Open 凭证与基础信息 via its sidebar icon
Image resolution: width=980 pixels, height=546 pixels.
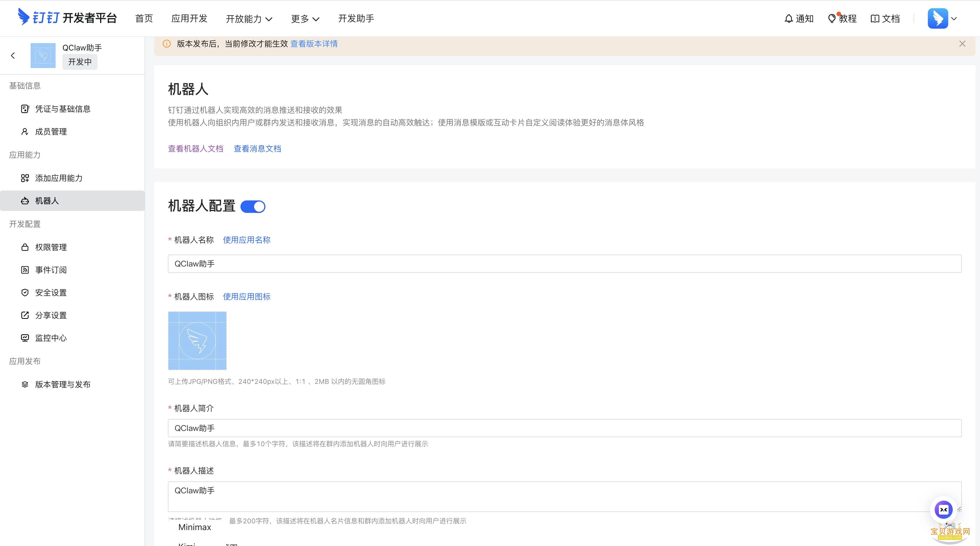click(x=25, y=109)
